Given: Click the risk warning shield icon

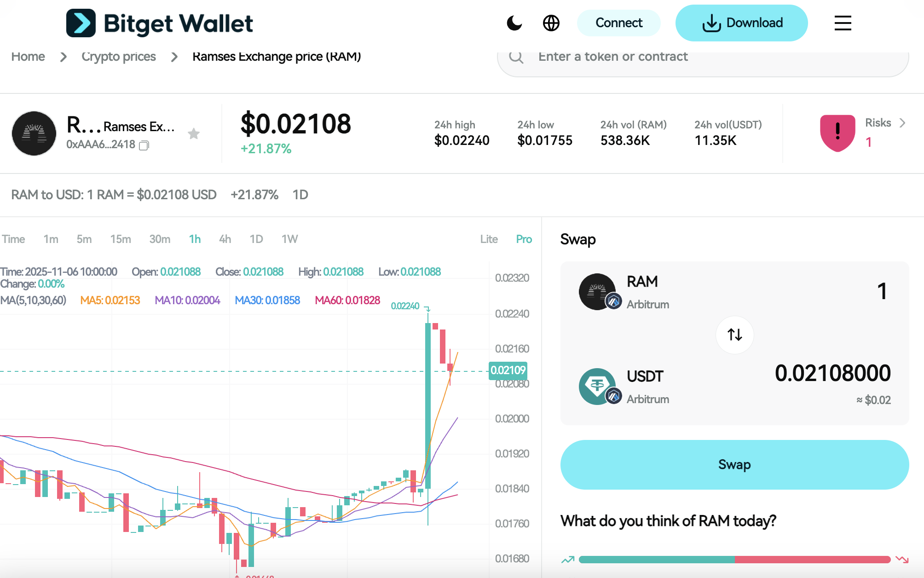Looking at the screenshot, I should tap(837, 133).
